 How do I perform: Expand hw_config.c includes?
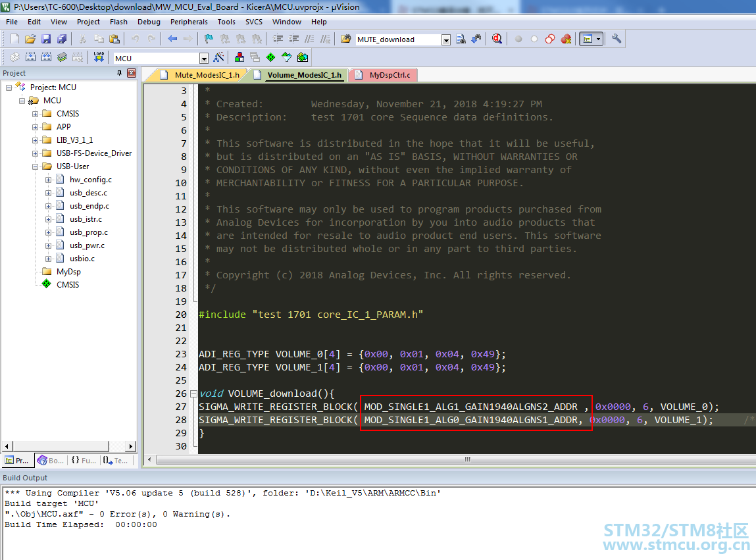pyautogui.click(x=48, y=180)
